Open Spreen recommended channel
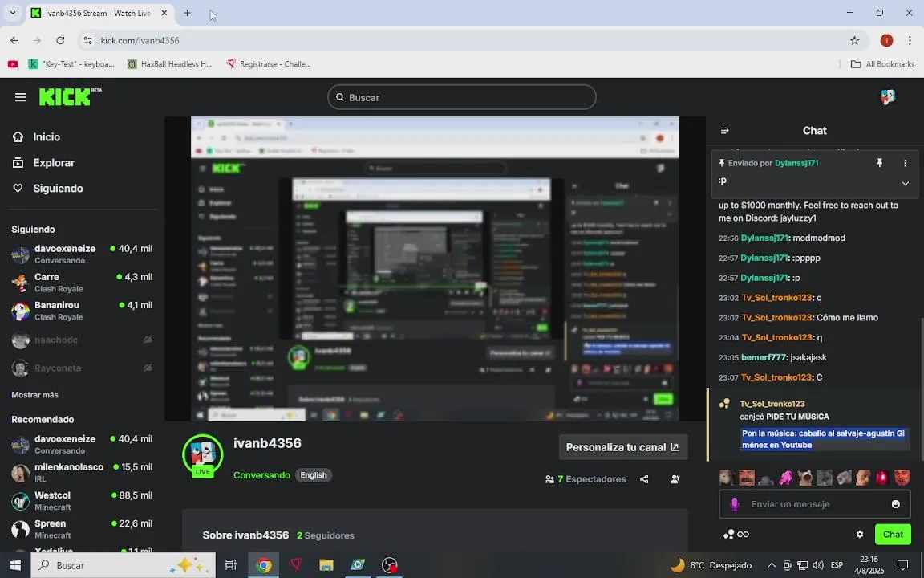 click(83, 529)
